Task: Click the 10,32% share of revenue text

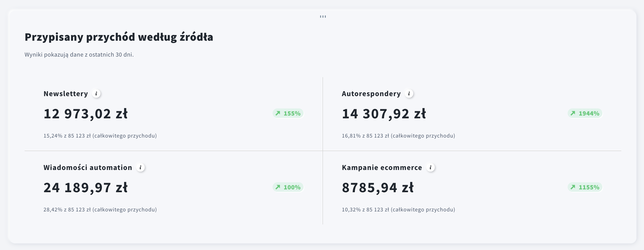Action: click(398, 210)
